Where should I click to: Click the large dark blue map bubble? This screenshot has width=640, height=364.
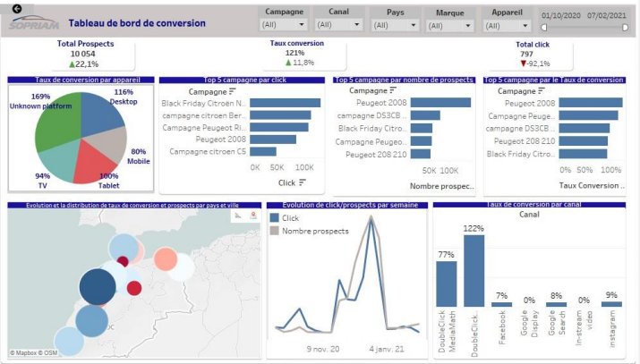point(98,286)
